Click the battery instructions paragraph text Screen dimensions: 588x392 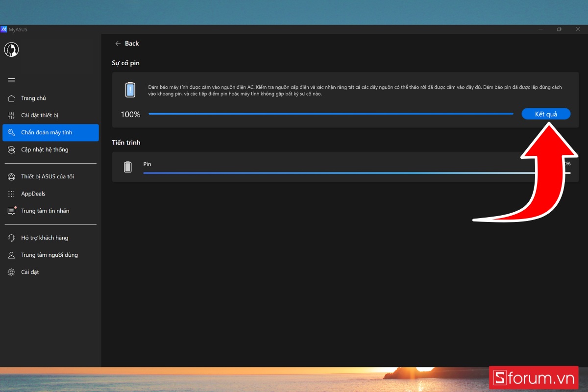[355, 90]
